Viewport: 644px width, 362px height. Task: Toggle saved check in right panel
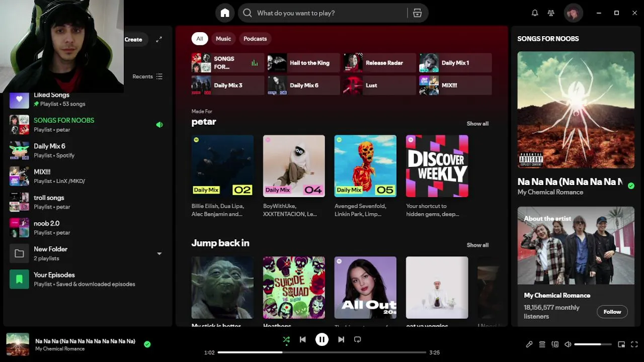631,186
